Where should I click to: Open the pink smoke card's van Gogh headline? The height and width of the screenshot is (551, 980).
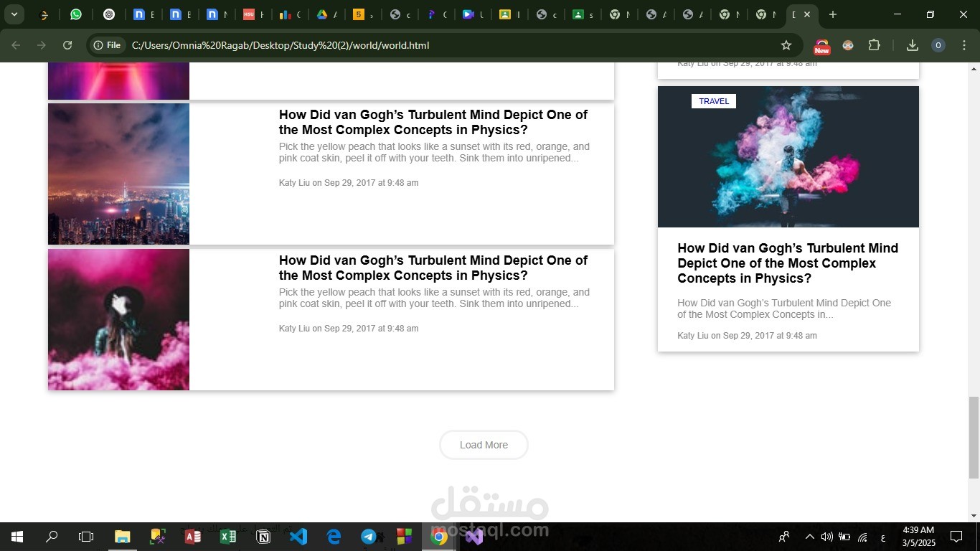[x=433, y=268]
